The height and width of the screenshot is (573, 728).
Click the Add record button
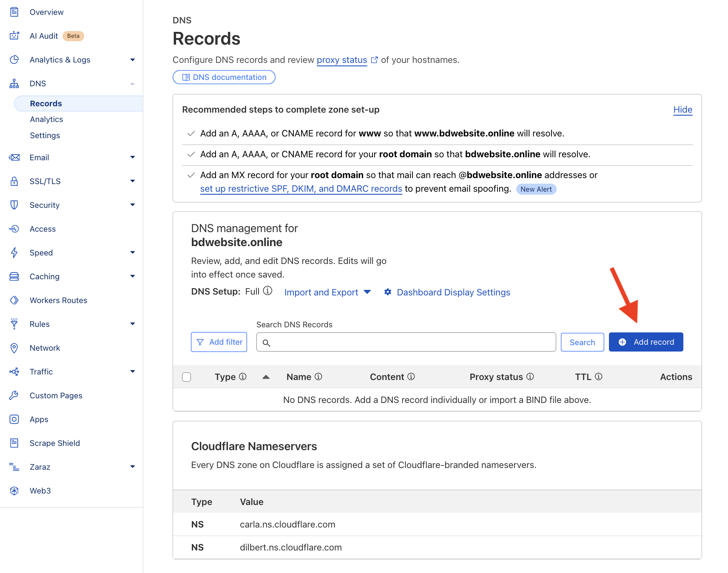646,342
